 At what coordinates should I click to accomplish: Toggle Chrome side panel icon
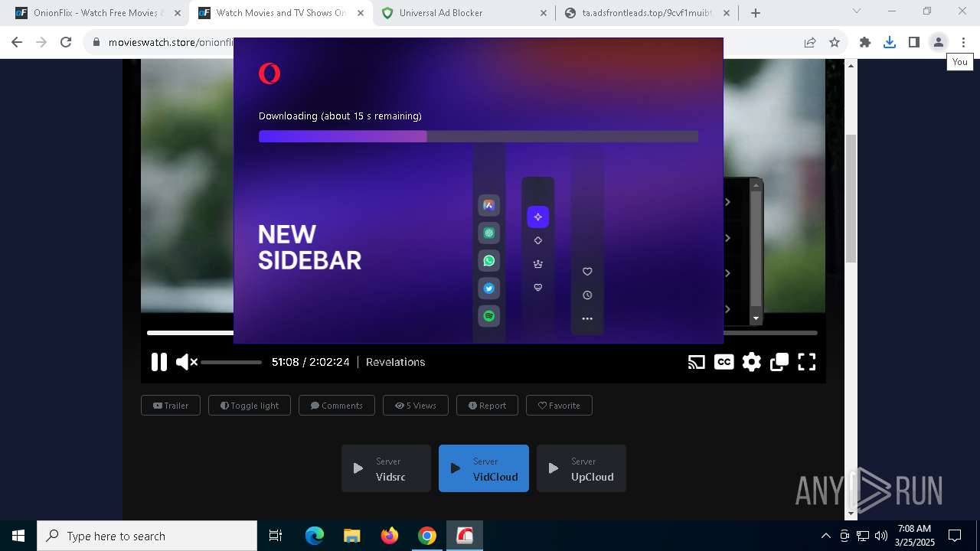point(914,43)
